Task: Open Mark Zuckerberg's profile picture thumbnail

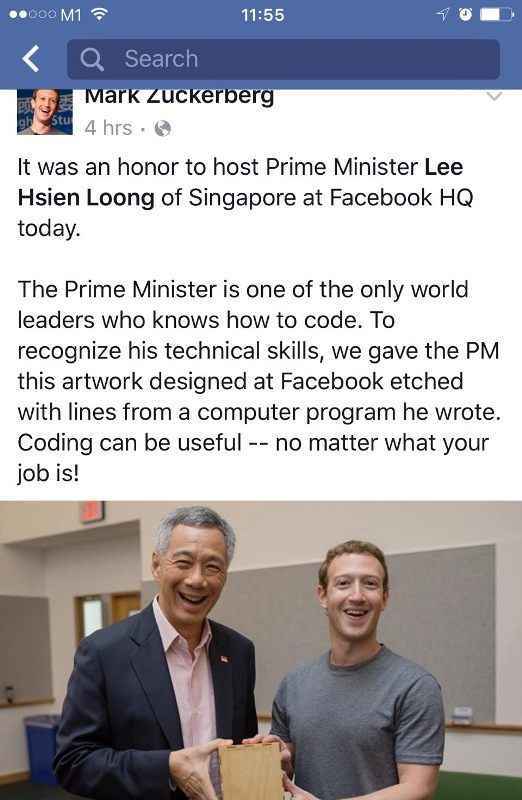Action: 45,112
